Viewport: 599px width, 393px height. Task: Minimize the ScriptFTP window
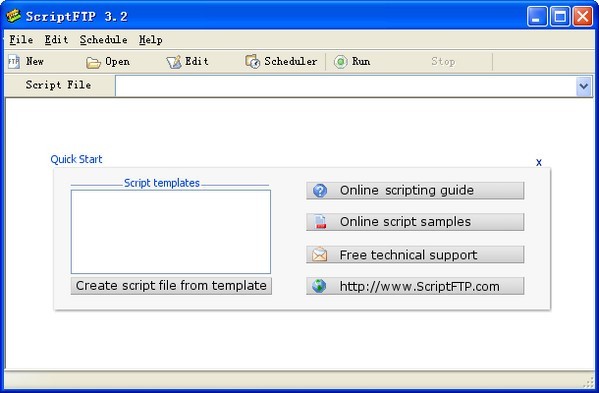[x=537, y=16]
